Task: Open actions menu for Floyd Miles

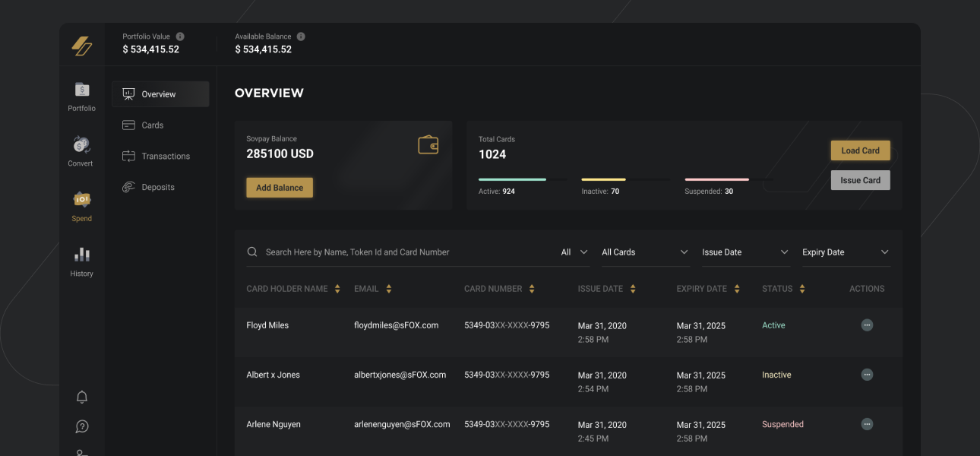Action: tap(867, 325)
